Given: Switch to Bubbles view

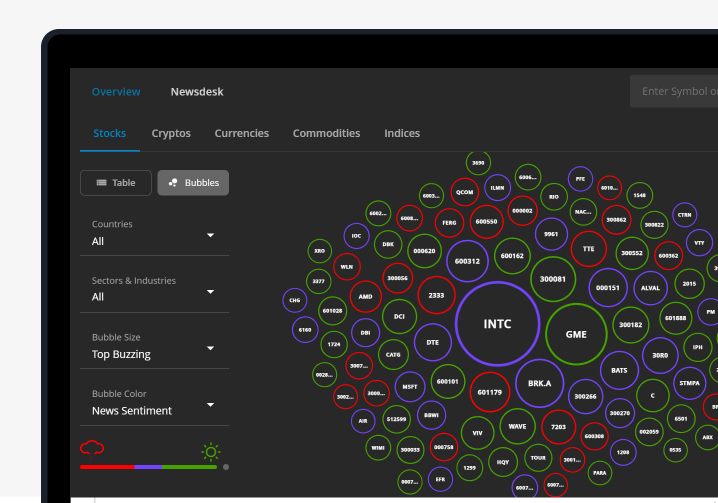Looking at the screenshot, I should tap(193, 183).
